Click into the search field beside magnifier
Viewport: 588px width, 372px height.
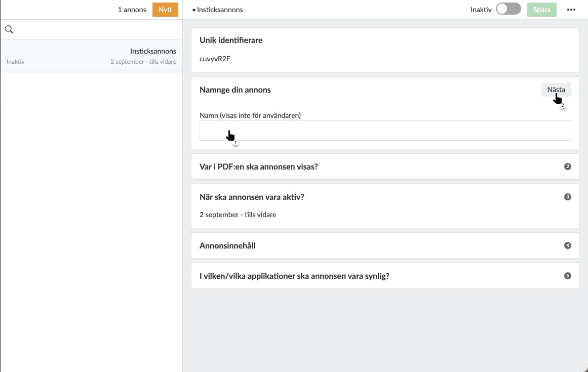(96, 30)
